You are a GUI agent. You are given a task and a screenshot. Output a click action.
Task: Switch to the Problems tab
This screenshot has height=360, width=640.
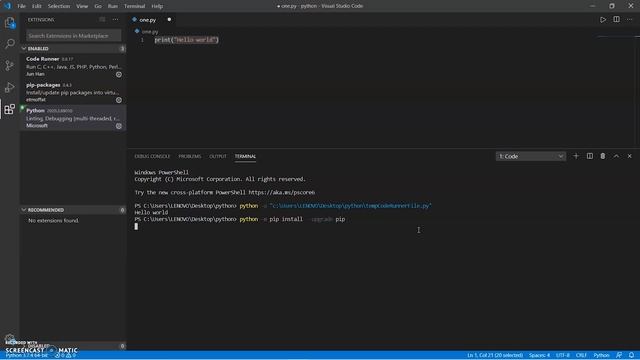point(190,156)
